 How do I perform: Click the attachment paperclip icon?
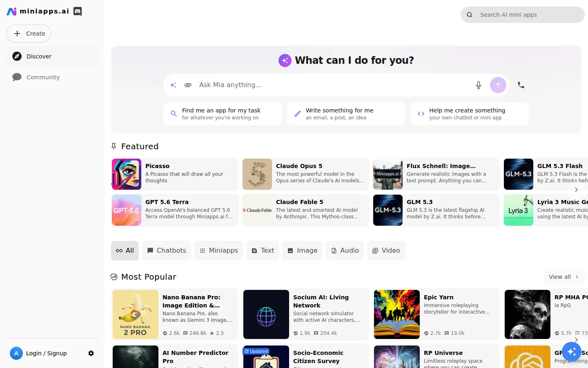coord(188,85)
